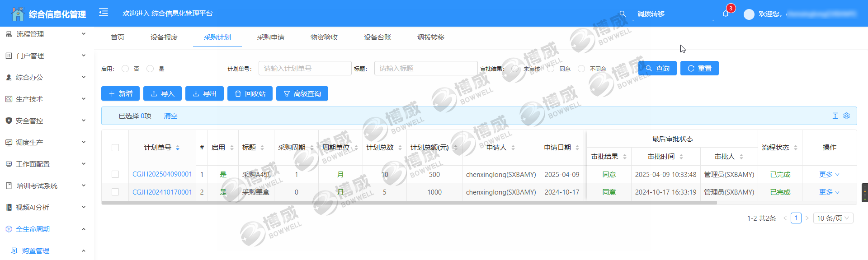Click the 请输入计划单号 input field
Screen dimensions: 868x260
pos(305,69)
